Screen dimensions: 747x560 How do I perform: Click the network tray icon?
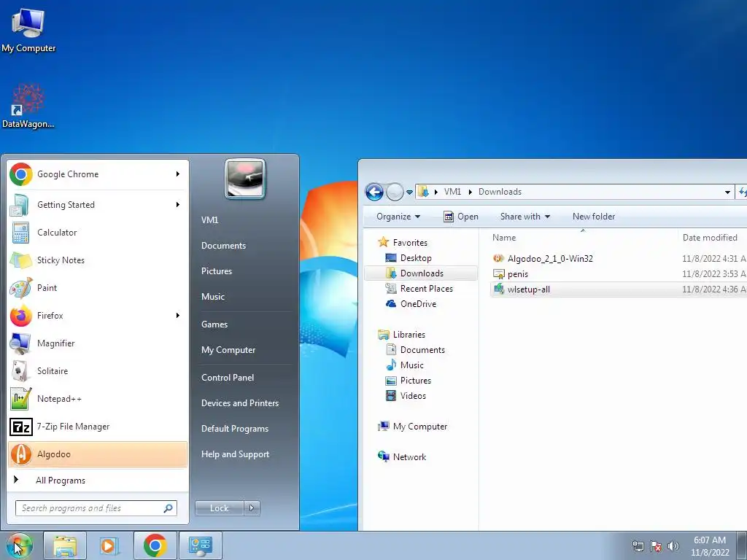pos(638,546)
